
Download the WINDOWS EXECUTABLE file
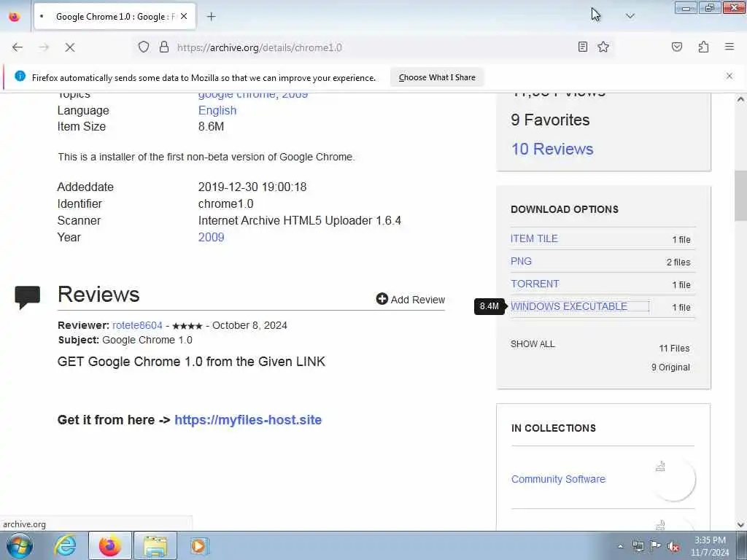click(x=569, y=306)
